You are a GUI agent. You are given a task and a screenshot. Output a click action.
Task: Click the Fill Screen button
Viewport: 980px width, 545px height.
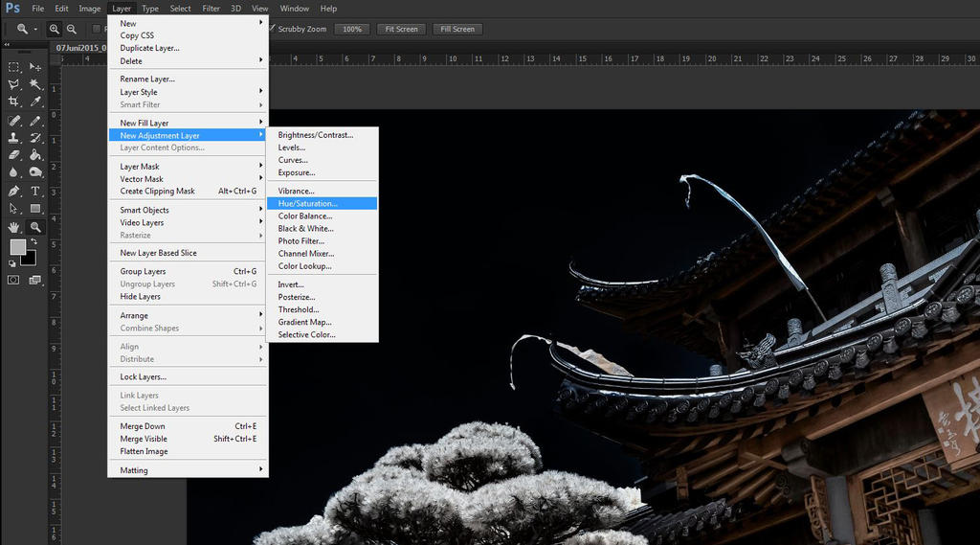click(x=457, y=29)
